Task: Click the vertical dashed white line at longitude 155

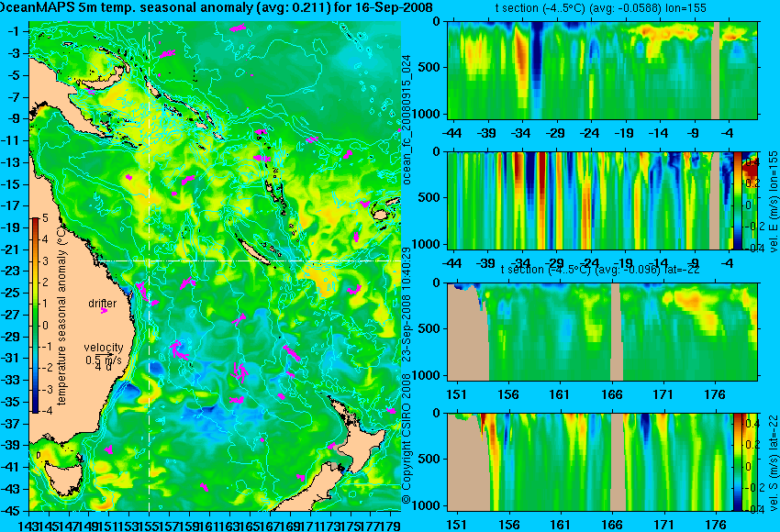Action: (150, 266)
